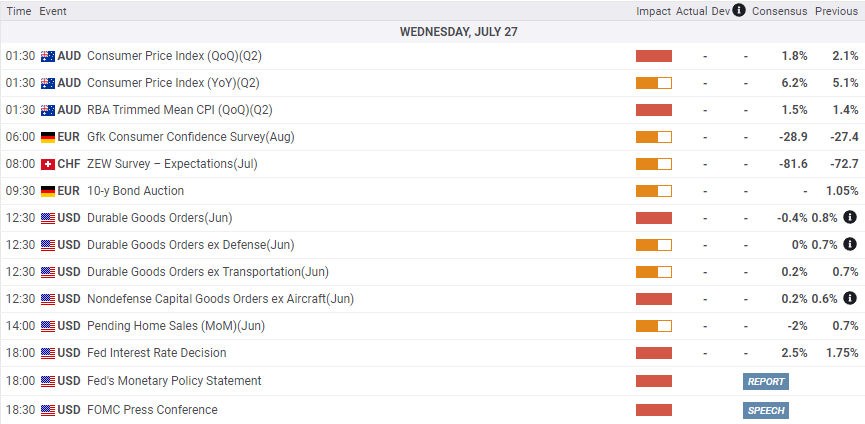
Task: Expand the 10-y Bond Auction event row
Action: click(x=432, y=191)
